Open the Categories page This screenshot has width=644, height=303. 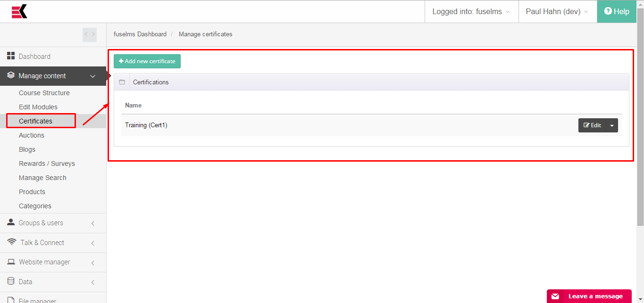click(35, 206)
